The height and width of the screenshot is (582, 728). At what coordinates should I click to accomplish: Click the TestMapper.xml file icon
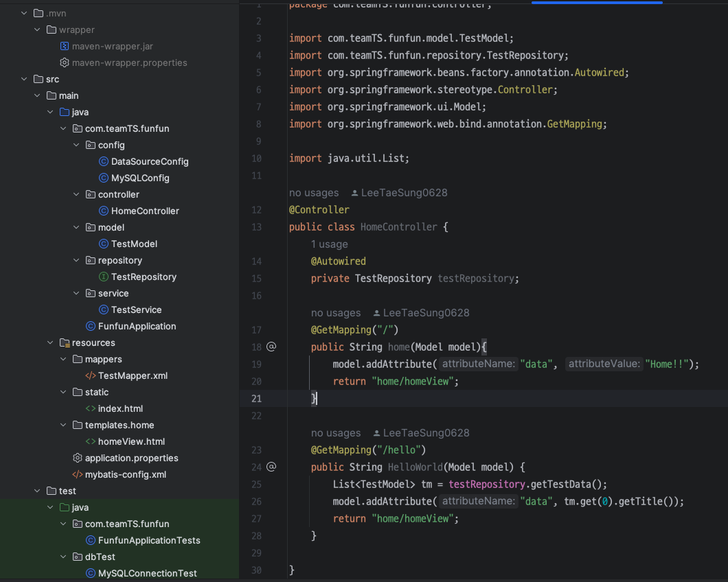pos(91,375)
